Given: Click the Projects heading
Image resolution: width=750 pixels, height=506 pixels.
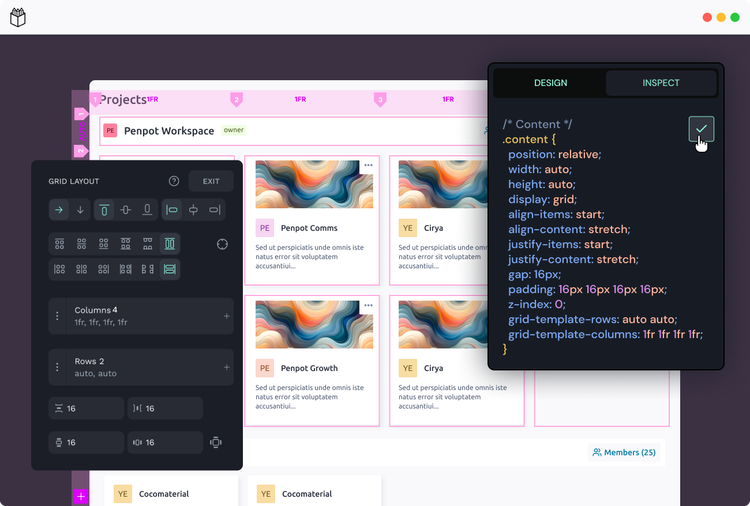Looking at the screenshot, I should pos(122,99).
